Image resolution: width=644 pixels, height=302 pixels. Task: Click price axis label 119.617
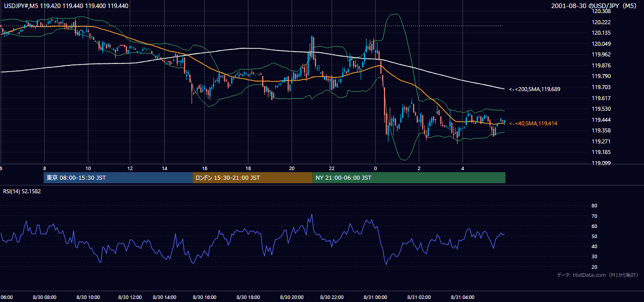[x=601, y=98]
